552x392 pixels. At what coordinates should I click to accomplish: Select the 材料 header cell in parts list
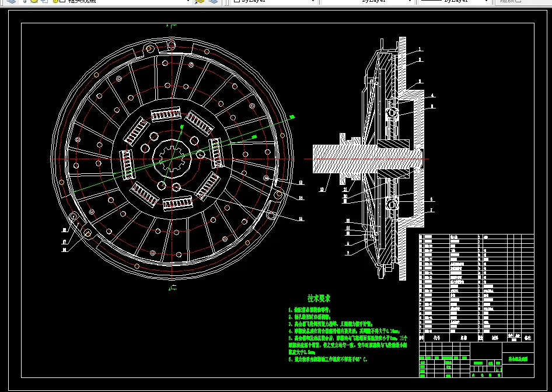[495, 337]
